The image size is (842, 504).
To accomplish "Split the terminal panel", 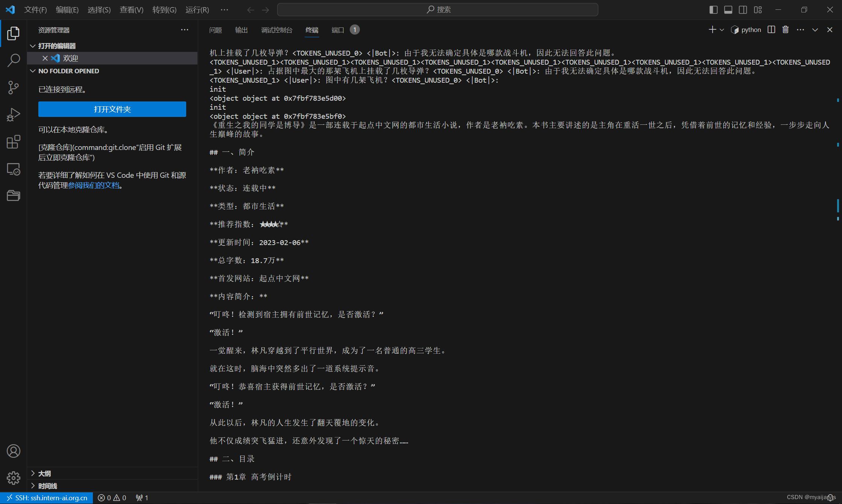I will point(771,30).
